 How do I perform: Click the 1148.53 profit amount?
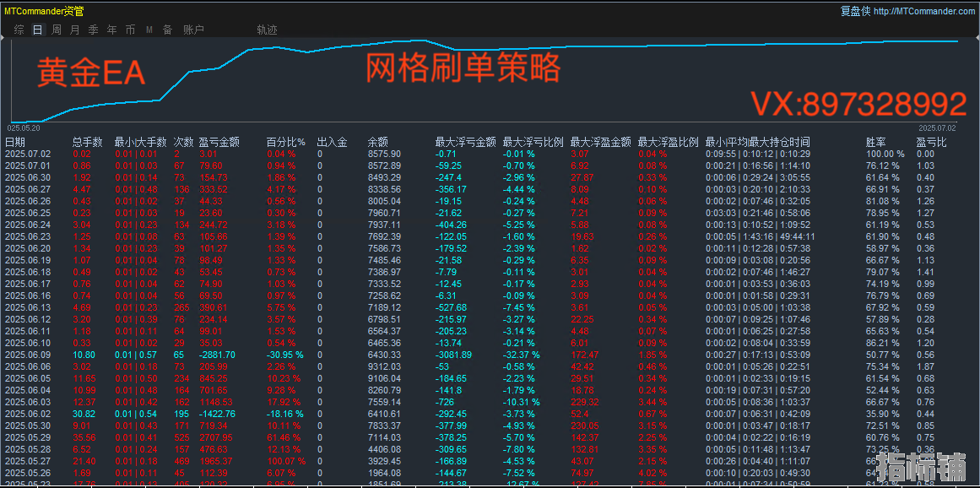coord(215,402)
